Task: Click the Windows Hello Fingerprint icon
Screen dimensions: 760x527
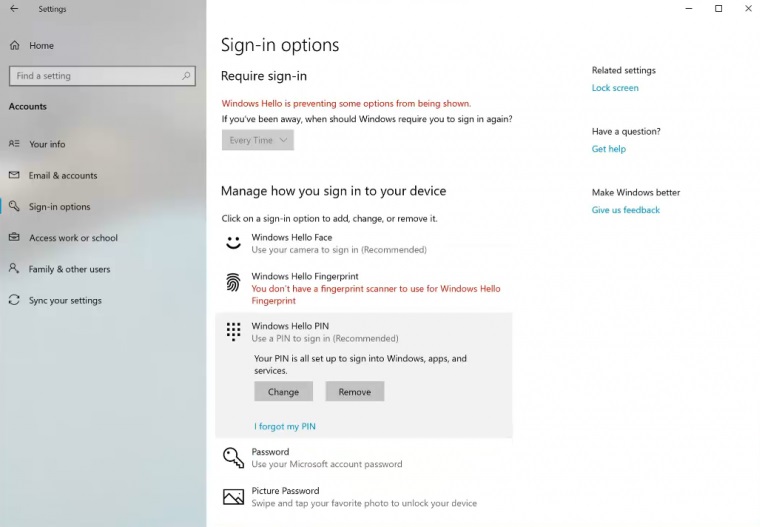Action: 233,282
